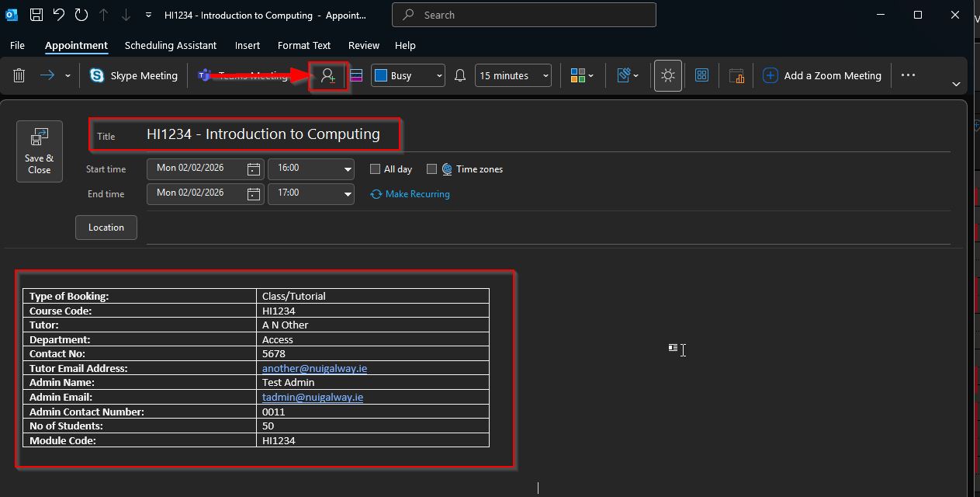Image resolution: width=980 pixels, height=497 pixels.
Task: Switch to the Scheduling Assistant tab
Action: (171, 45)
